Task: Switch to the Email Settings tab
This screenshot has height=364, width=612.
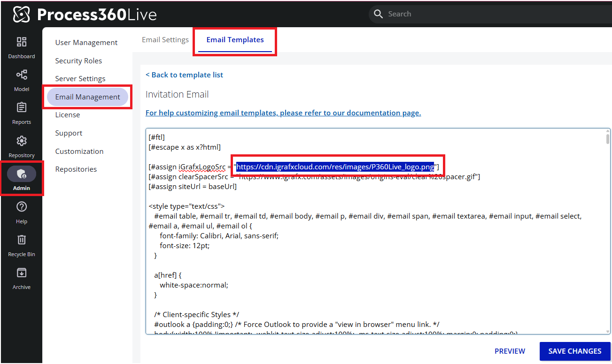Action: coord(165,40)
